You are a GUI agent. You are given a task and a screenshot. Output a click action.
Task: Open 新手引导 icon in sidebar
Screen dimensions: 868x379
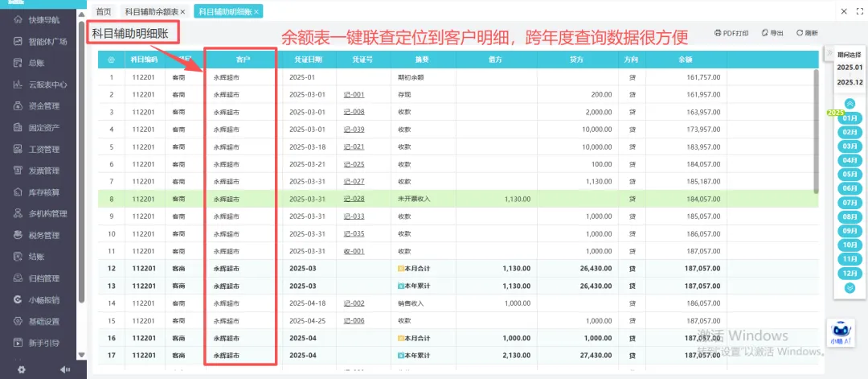coord(18,343)
